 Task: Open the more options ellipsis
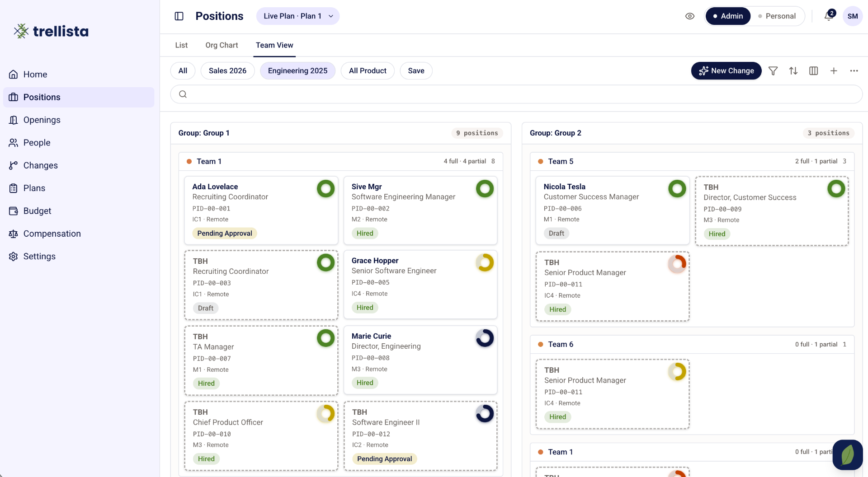854,71
